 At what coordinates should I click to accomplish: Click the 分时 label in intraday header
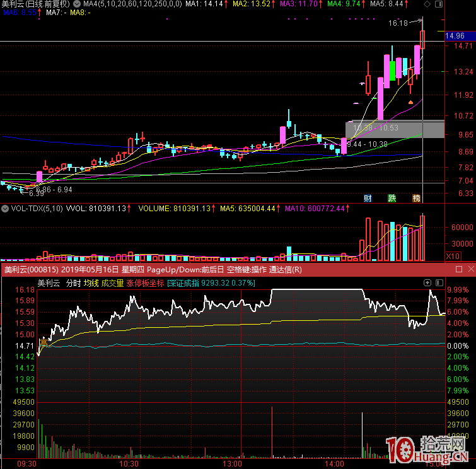click(x=73, y=283)
